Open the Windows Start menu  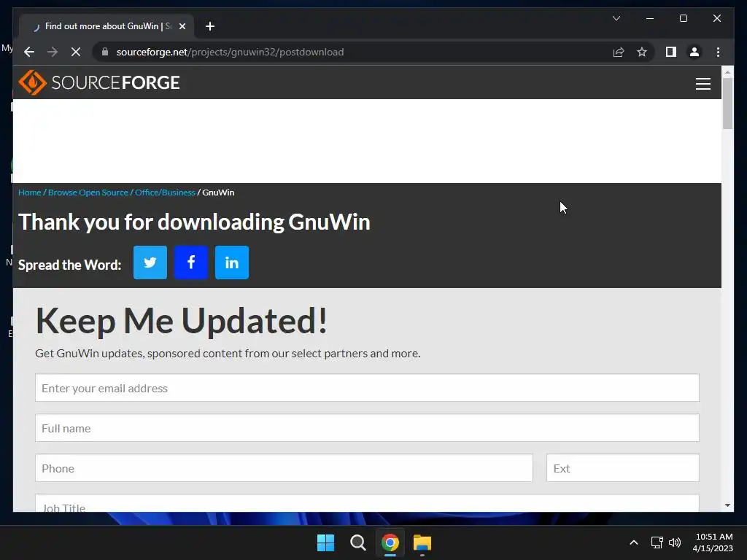click(x=326, y=542)
